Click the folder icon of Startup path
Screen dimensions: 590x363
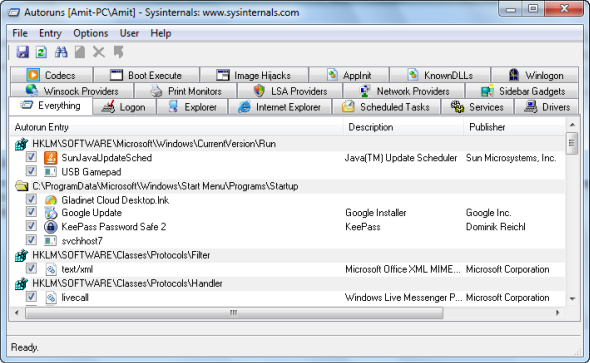pyautogui.click(x=21, y=186)
